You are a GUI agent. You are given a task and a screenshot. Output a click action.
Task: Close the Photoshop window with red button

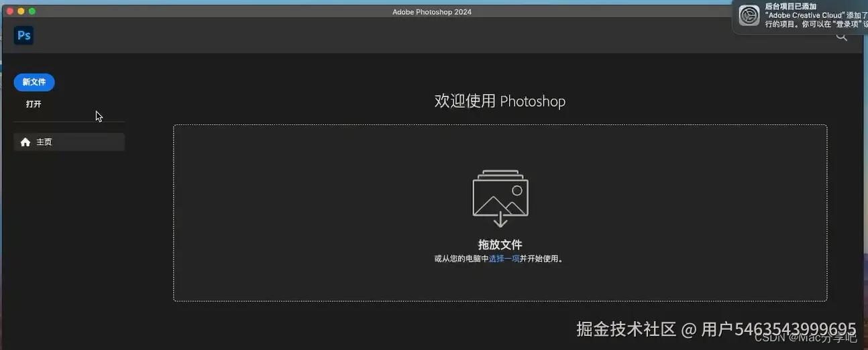point(10,11)
